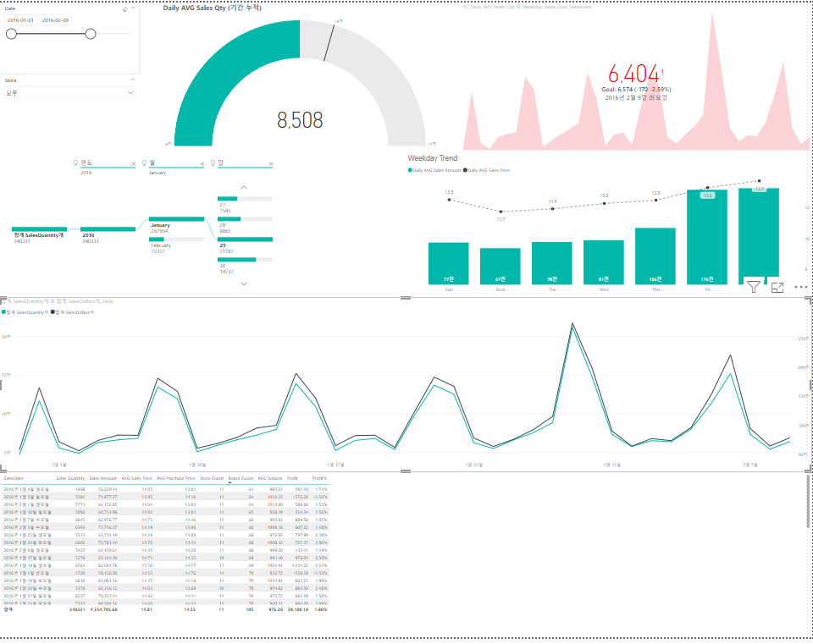Click the focus mode icon on the line chart
Image resolution: width=813 pixels, height=644 pixels.
click(x=777, y=288)
